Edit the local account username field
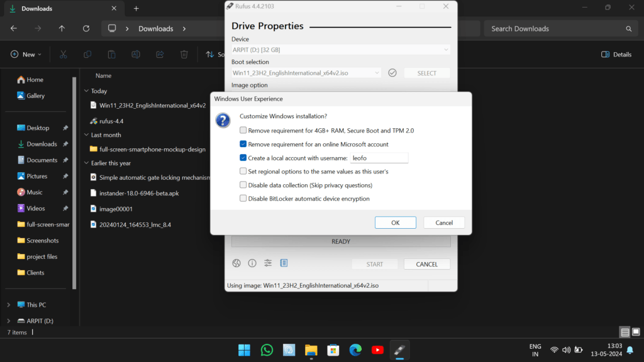The height and width of the screenshot is (362, 644). click(x=379, y=158)
